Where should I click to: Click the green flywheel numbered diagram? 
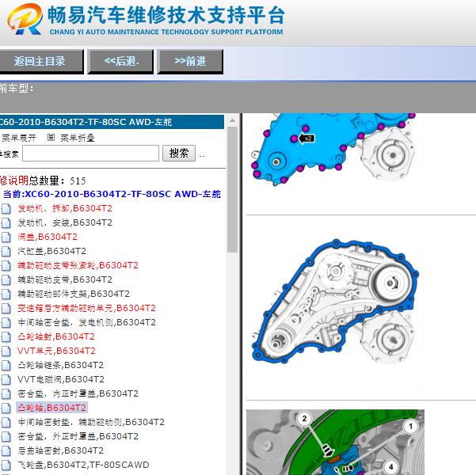click(335, 443)
